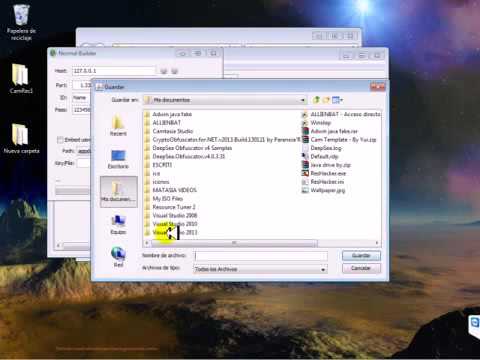
Task: Expand the Guardar en location dropdown
Action: click(x=302, y=100)
